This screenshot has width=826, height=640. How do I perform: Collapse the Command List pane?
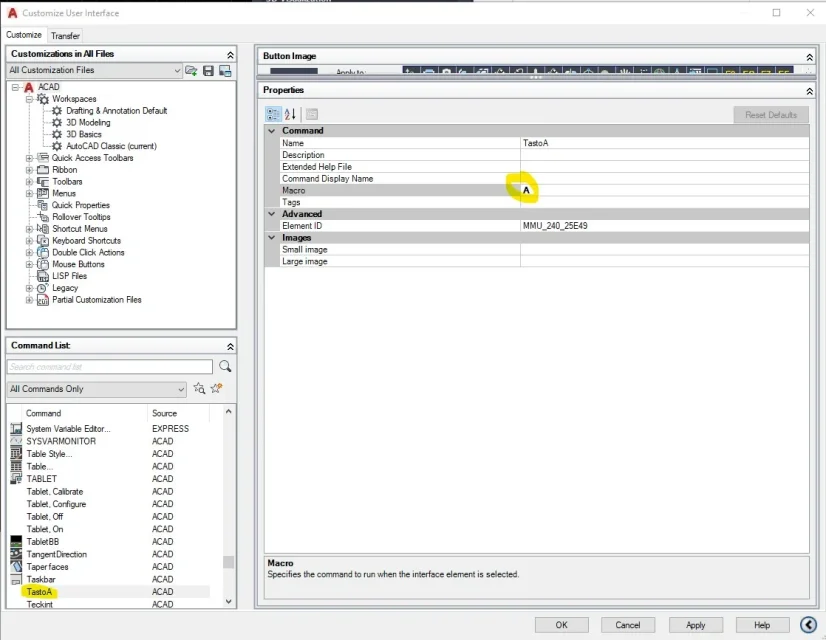coord(230,346)
